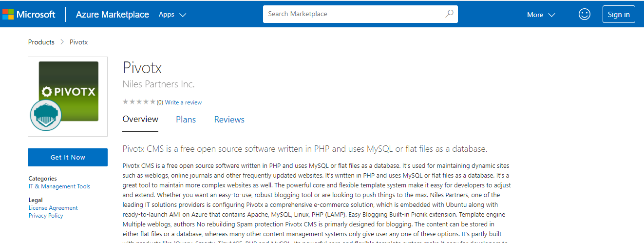Open the Reviews tab
644x243 pixels.
point(229,120)
